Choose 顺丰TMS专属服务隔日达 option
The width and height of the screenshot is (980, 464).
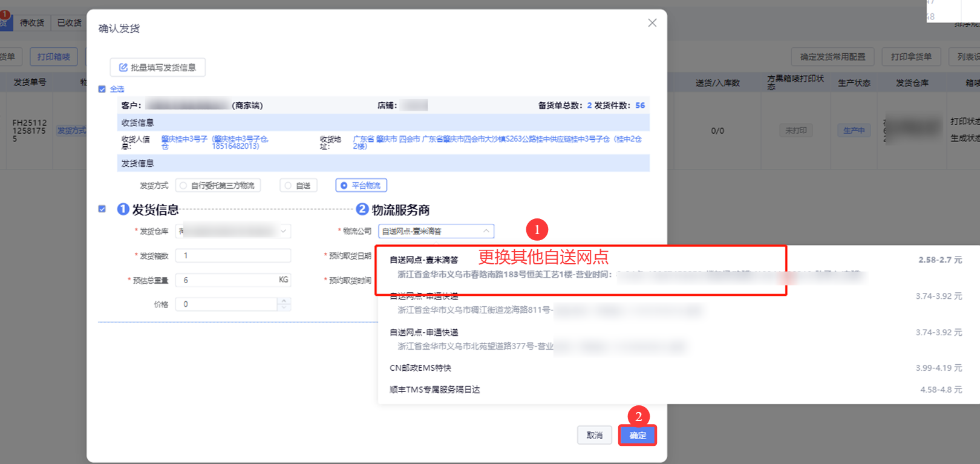(679, 390)
